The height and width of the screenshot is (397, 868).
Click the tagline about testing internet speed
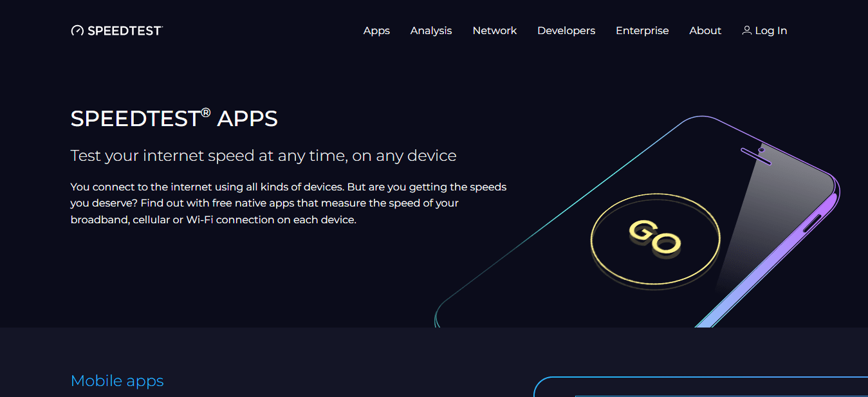[263, 155]
